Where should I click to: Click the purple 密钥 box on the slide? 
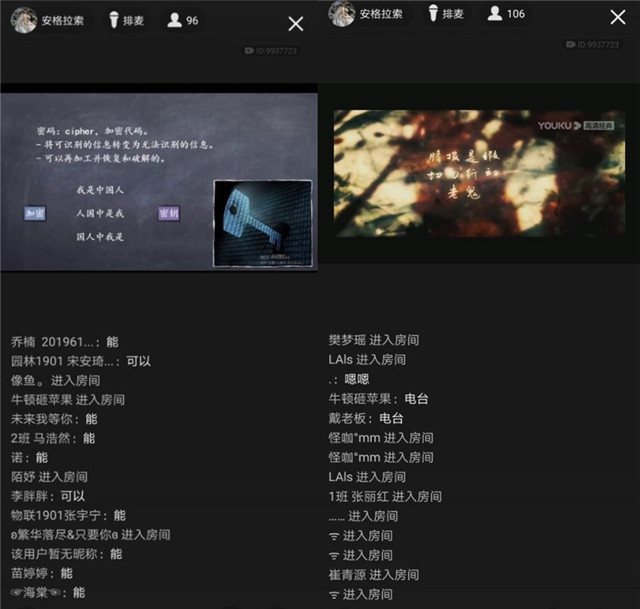[169, 213]
